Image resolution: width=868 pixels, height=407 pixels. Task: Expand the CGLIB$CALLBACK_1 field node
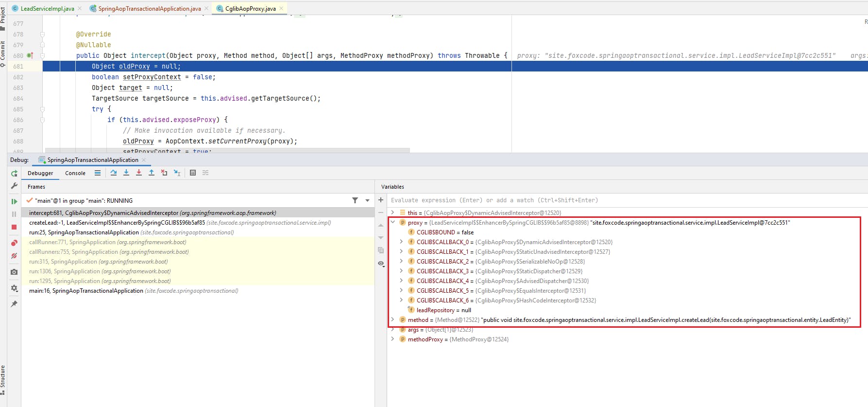(401, 251)
